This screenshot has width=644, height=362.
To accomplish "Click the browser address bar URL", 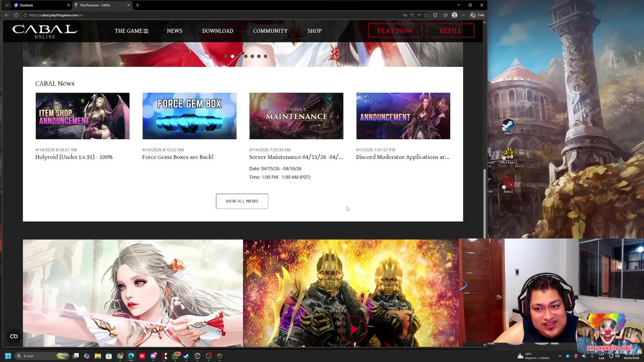I will [56, 15].
